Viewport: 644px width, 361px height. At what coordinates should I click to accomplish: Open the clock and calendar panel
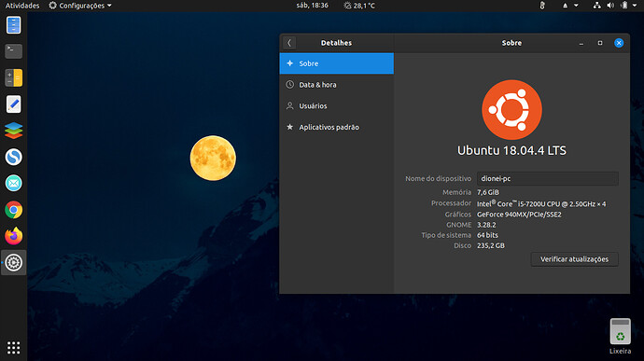tap(312, 6)
